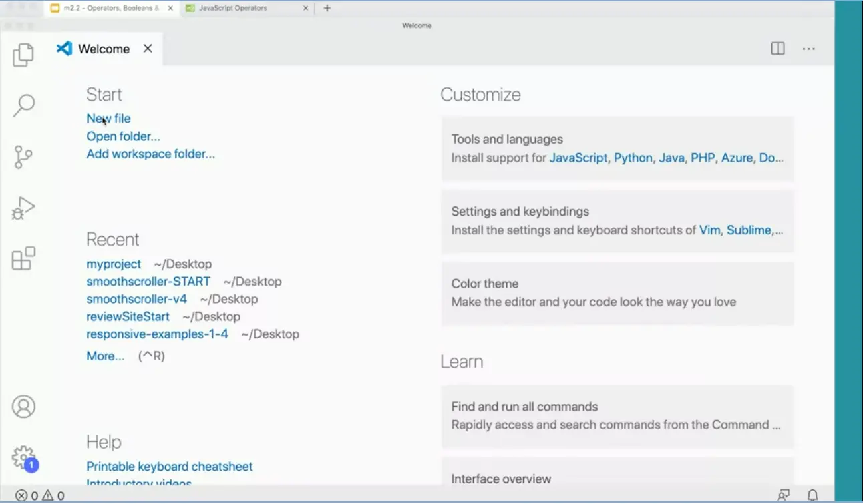Open the Manage gear icon

pyautogui.click(x=24, y=458)
